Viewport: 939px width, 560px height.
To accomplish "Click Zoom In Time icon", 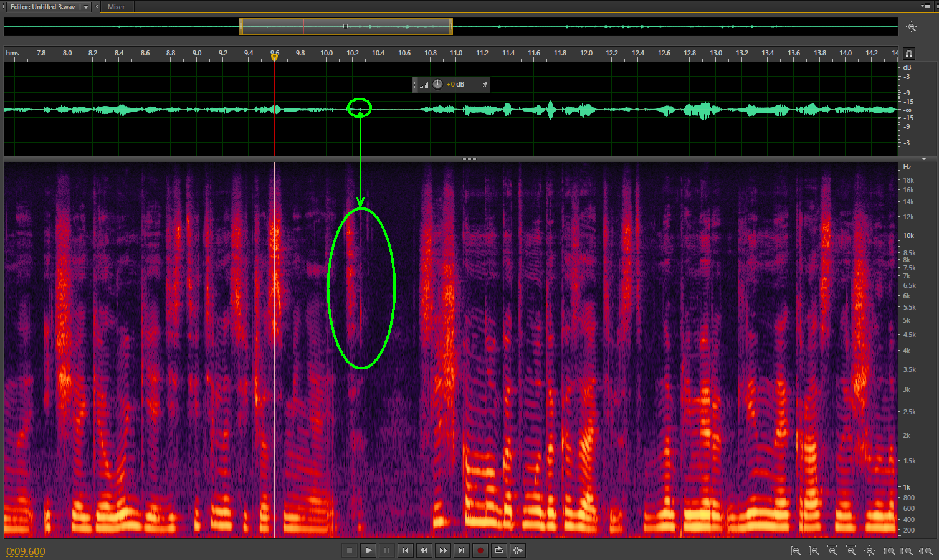I will pyautogui.click(x=832, y=551).
